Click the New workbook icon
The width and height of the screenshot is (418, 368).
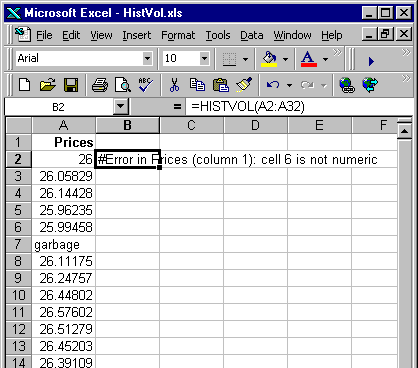click(x=25, y=85)
